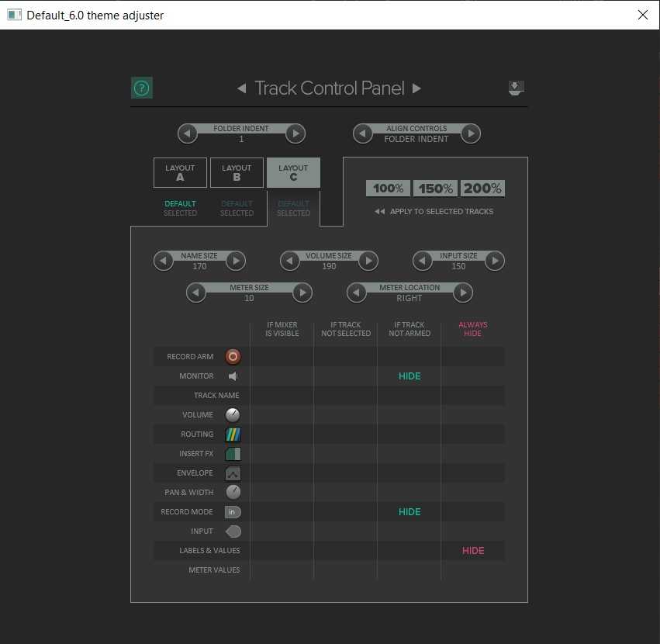This screenshot has width=660, height=644.
Task: Select next Align Controls option
Action: tap(471, 133)
